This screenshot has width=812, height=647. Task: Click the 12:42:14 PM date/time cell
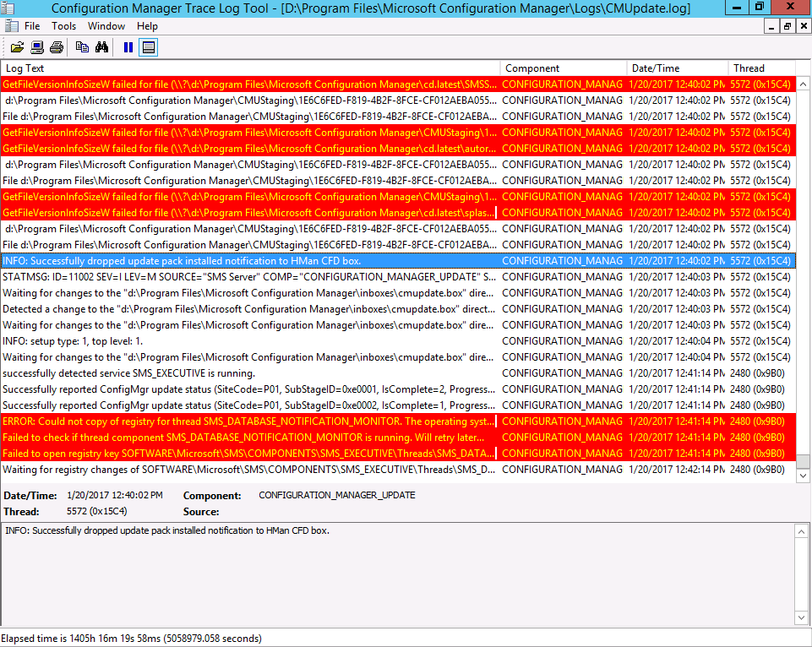[677, 470]
